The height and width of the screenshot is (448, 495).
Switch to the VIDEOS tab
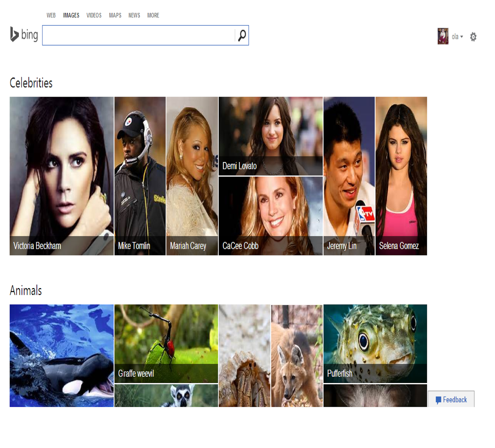(94, 15)
